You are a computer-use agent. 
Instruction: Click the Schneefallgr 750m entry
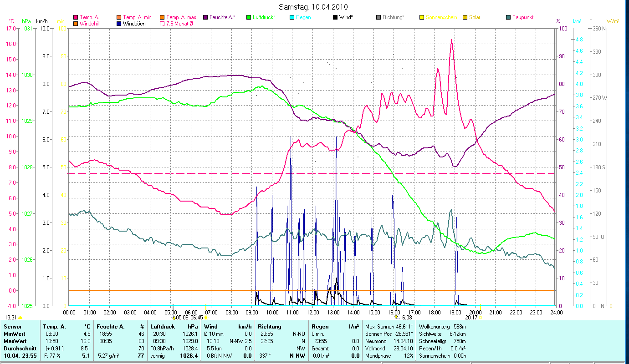(x=442, y=341)
